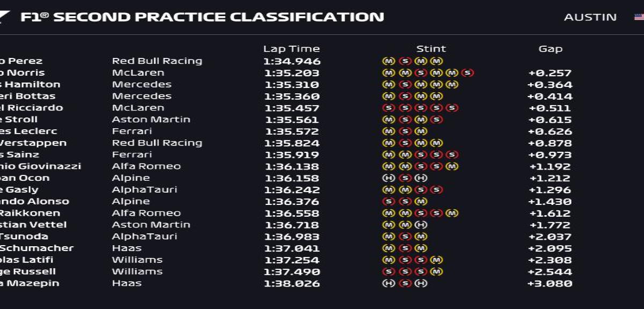The height and width of the screenshot is (309, 644).
Task: Click the soft tyre icon in Perez's stint
Action: coord(406,61)
